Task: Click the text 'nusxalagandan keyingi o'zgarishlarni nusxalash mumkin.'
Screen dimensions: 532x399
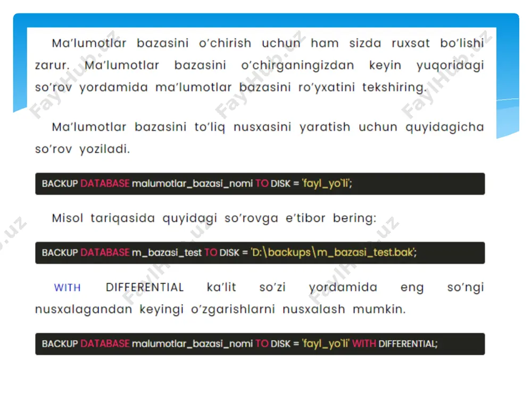Action: [x=221, y=309]
